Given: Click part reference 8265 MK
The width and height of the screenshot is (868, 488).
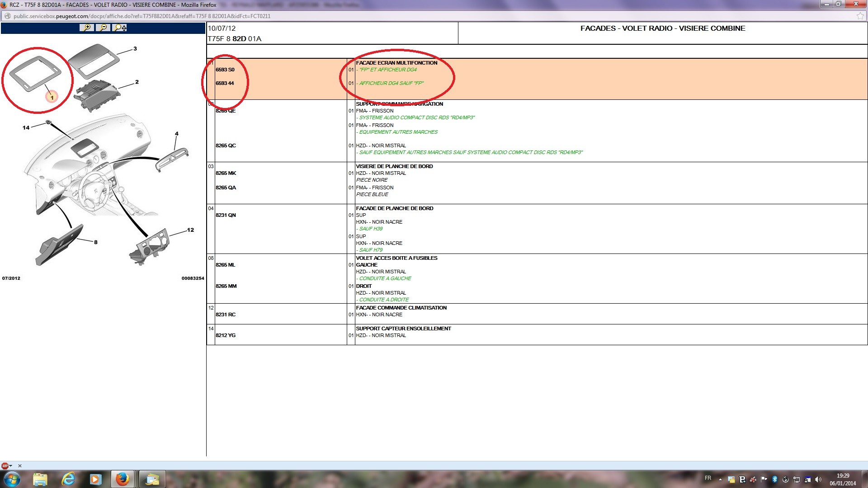Looking at the screenshot, I should pos(226,173).
